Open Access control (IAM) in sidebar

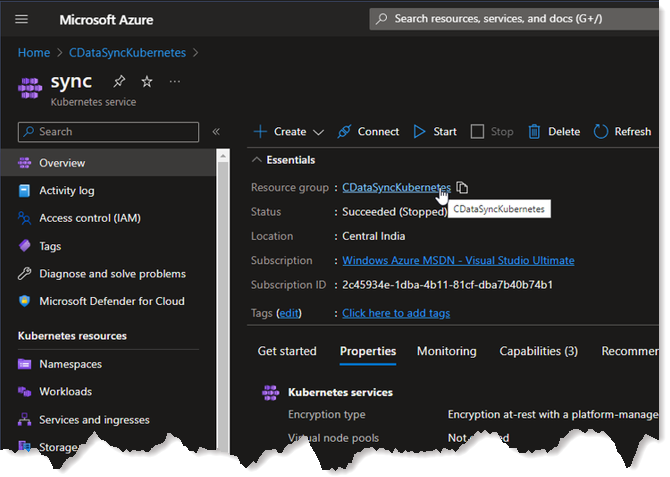(89, 218)
